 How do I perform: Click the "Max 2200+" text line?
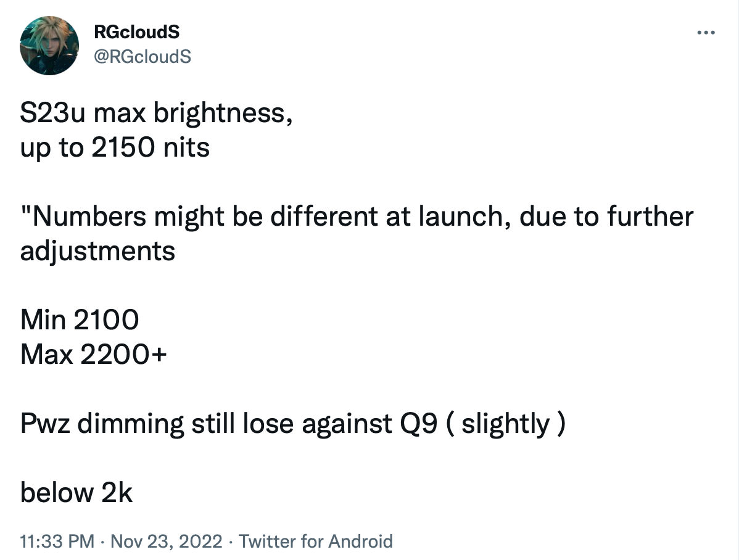coord(93,355)
